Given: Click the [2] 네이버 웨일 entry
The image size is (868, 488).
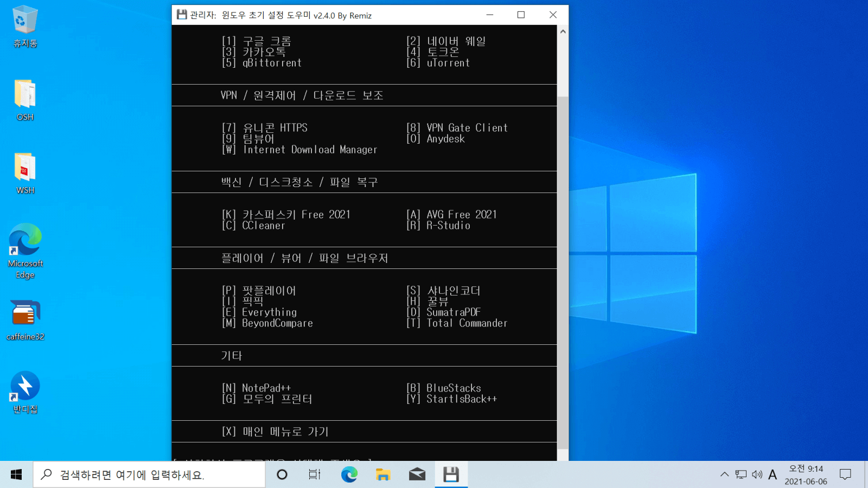Looking at the screenshot, I should tap(446, 41).
